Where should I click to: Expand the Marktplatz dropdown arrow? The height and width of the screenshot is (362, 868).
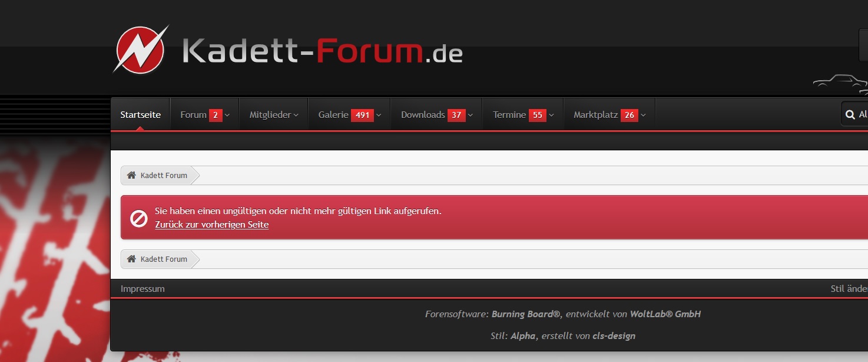coord(644,116)
